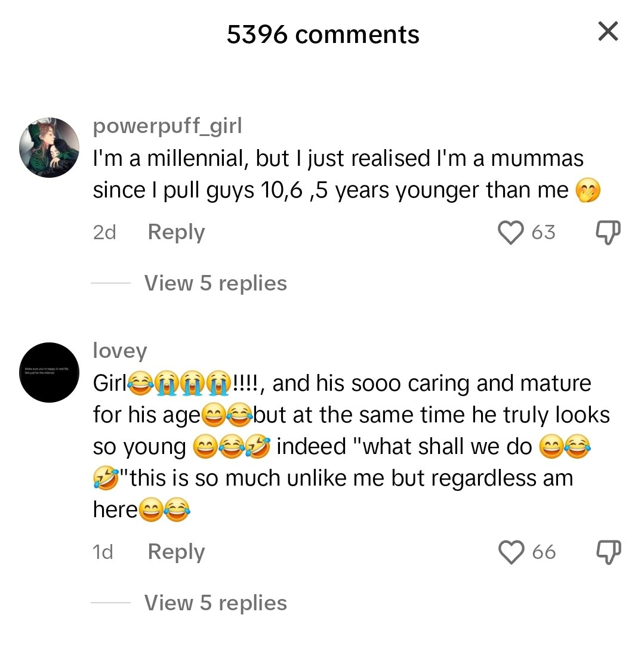Visit the powerpuff_girl username link
Viewport: 644px width, 655px height.
168,126
